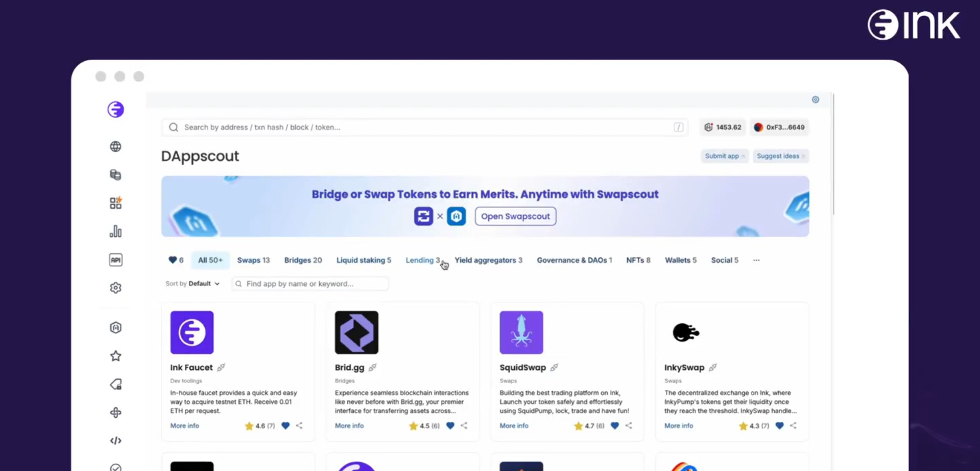Screen dimensions: 980x471
Task: Select the Bridges 20 category tab
Action: pyautogui.click(x=303, y=260)
